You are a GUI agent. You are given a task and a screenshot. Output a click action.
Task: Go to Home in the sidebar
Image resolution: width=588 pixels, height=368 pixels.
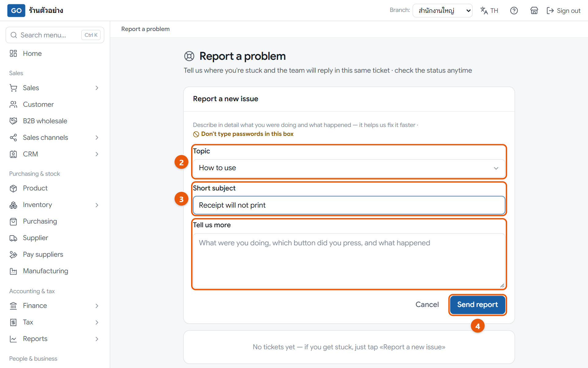(55, 53)
